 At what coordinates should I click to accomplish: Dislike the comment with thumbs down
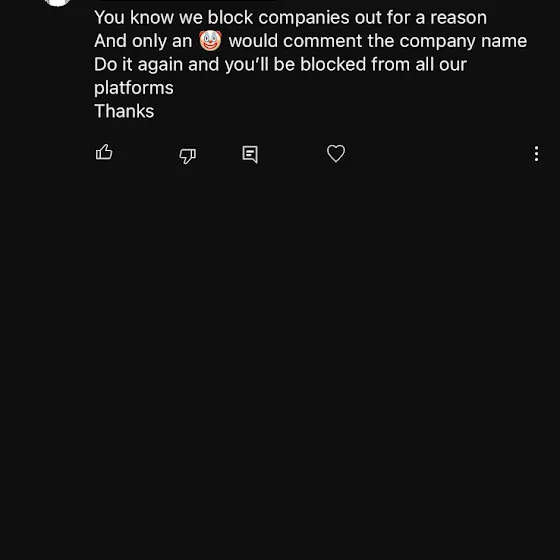(188, 156)
